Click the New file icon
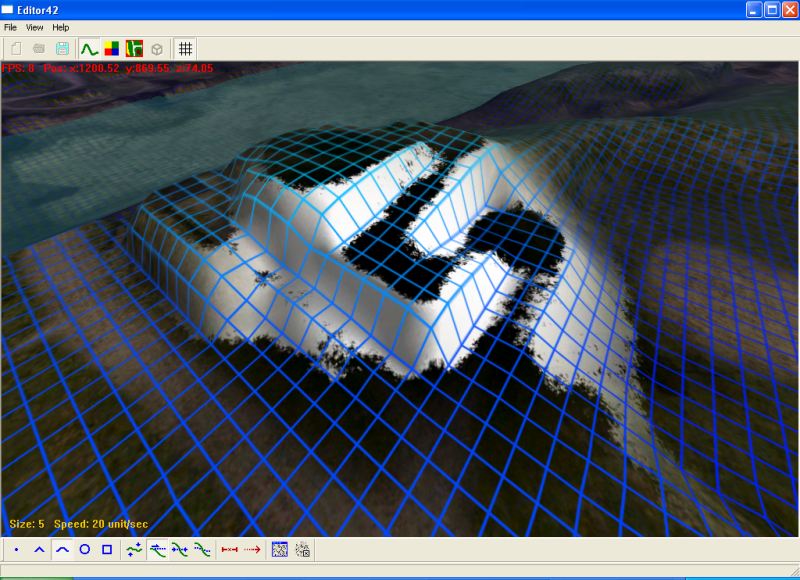The height and width of the screenshot is (580, 800). 16,48
